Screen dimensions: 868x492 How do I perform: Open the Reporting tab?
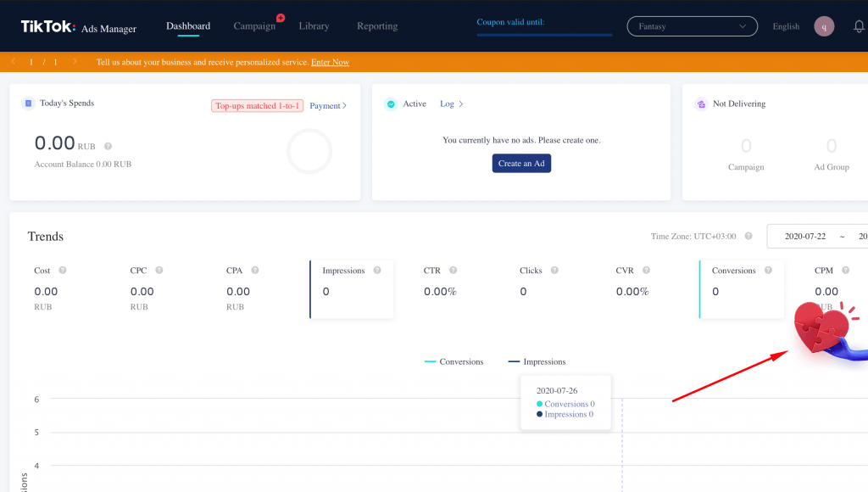[377, 26]
